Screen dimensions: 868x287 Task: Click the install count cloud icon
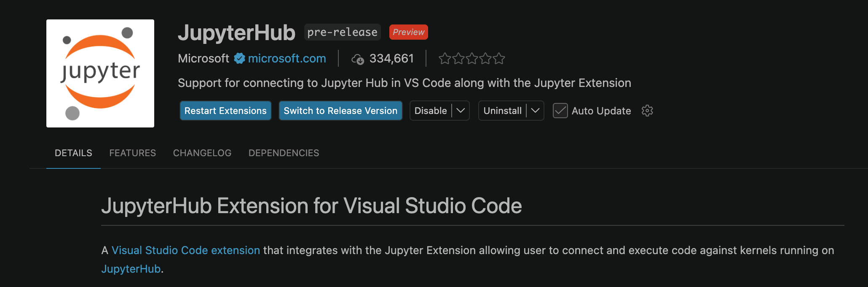(358, 59)
